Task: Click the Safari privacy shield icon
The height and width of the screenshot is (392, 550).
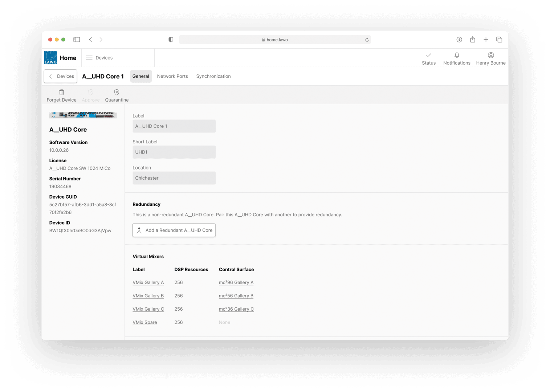Action: (171, 40)
